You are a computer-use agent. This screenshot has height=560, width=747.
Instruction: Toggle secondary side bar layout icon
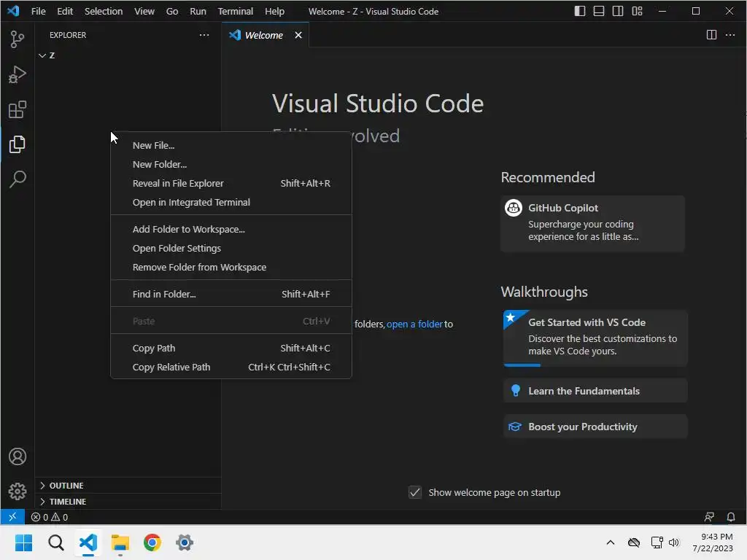[x=618, y=11]
